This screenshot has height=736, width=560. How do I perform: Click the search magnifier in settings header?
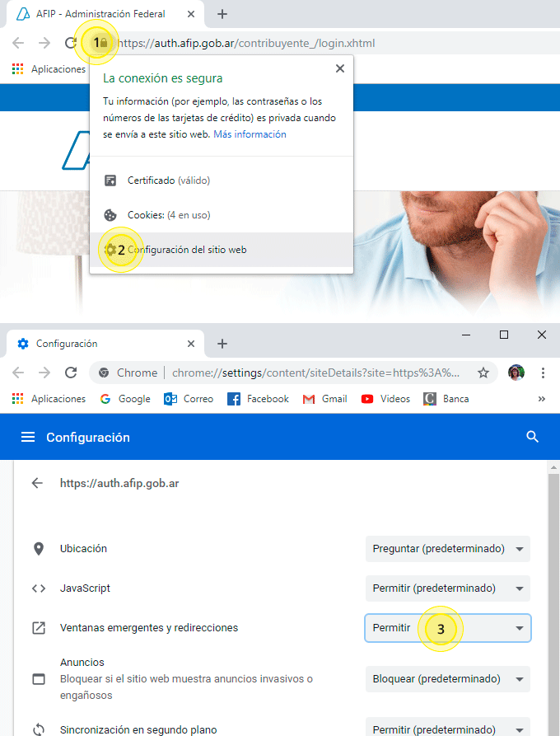pos(532,437)
